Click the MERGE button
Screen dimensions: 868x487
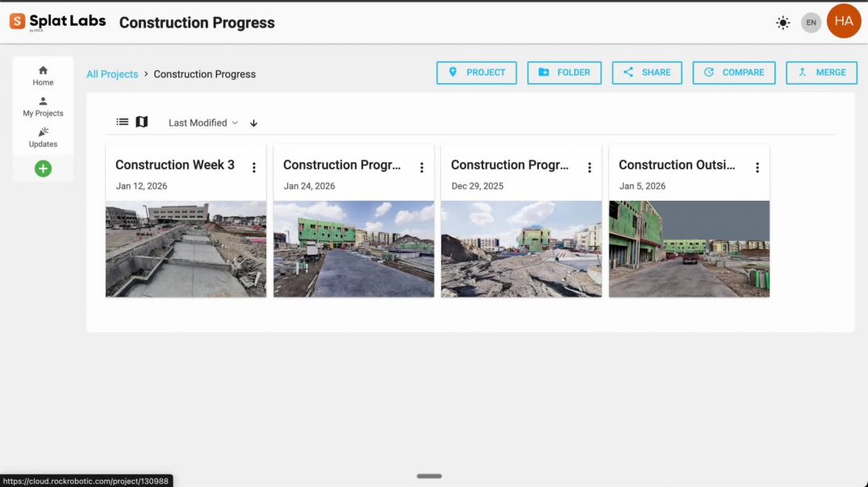(x=821, y=73)
